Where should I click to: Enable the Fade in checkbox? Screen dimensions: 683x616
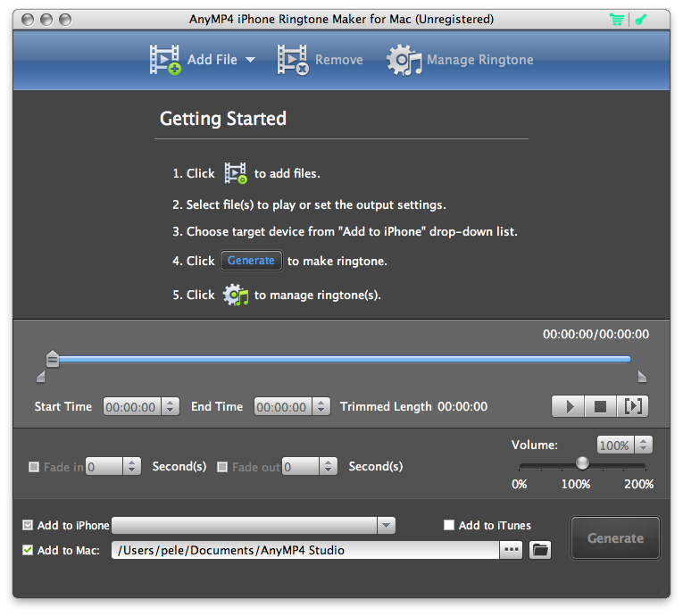(34, 467)
